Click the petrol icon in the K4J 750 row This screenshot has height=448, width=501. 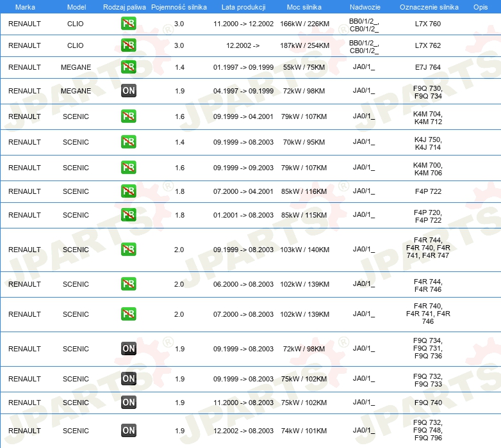tap(128, 141)
